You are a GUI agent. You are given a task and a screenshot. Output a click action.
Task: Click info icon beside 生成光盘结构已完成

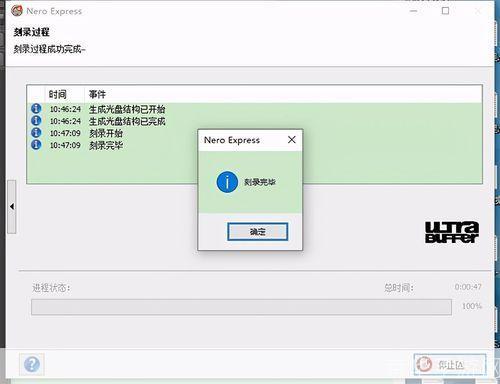point(36,120)
